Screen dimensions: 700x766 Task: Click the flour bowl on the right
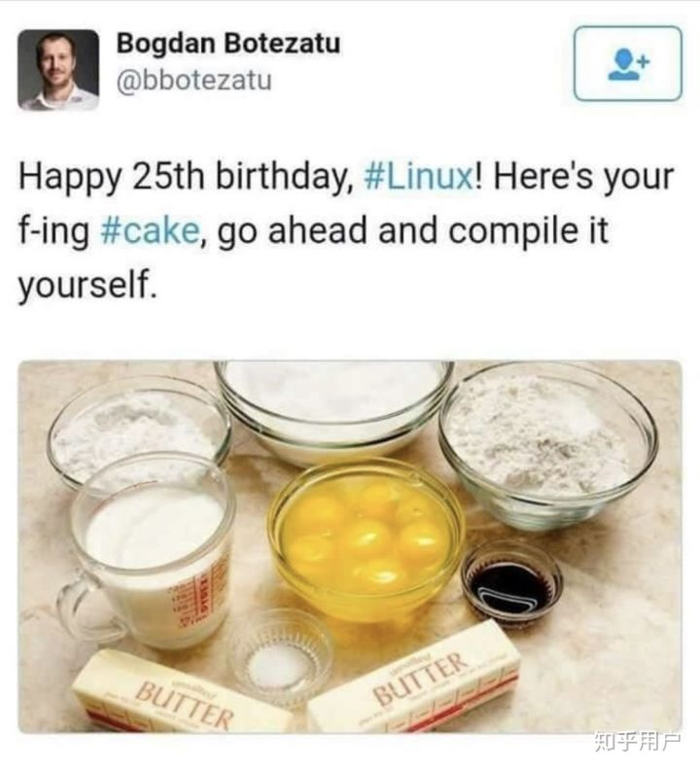[547, 443]
